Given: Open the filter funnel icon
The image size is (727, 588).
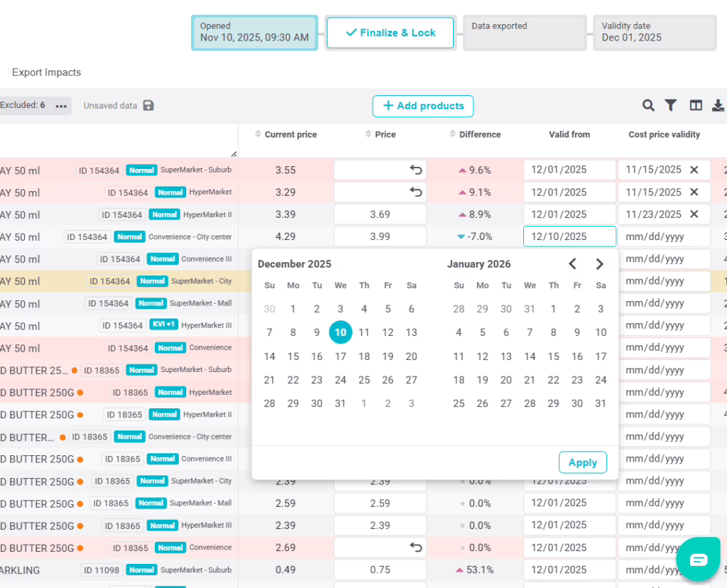Looking at the screenshot, I should pyautogui.click(x=670, y=106).
